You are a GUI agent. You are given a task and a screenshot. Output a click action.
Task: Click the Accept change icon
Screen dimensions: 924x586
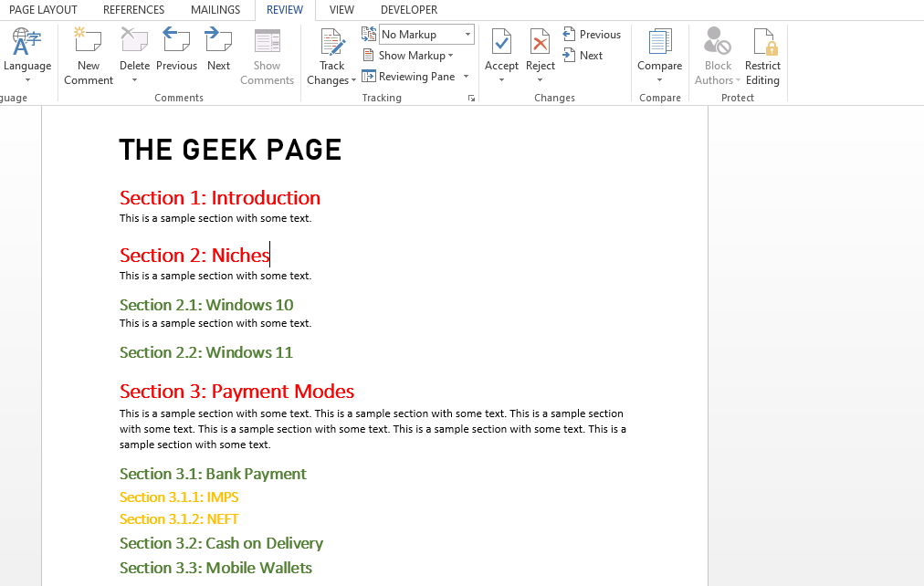click(501, 42)
